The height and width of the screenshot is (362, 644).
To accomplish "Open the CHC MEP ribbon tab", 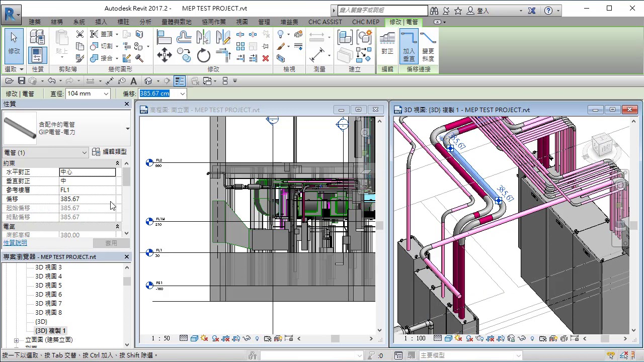I will (366, 22).
